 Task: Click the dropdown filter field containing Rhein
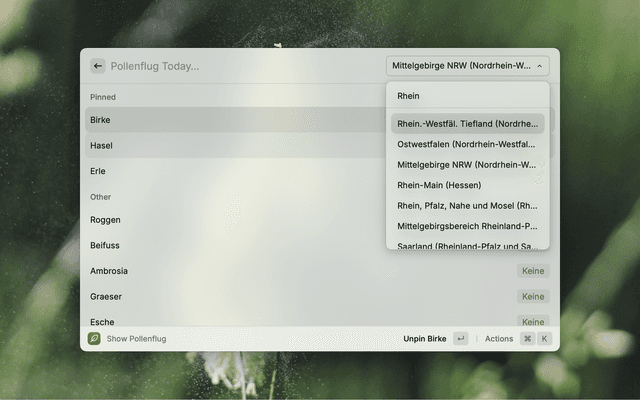coord(467,96)
